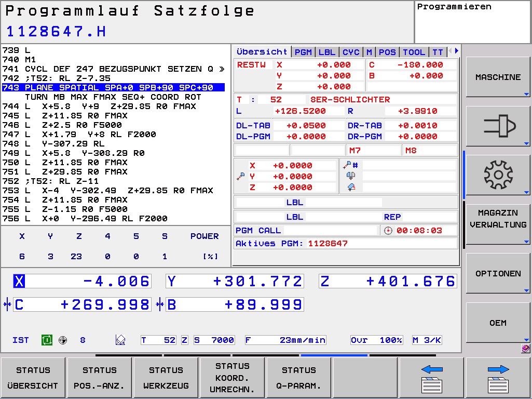532x399 pixels.
Task: Click the M 3/K status field
Action: coord(427,340)
